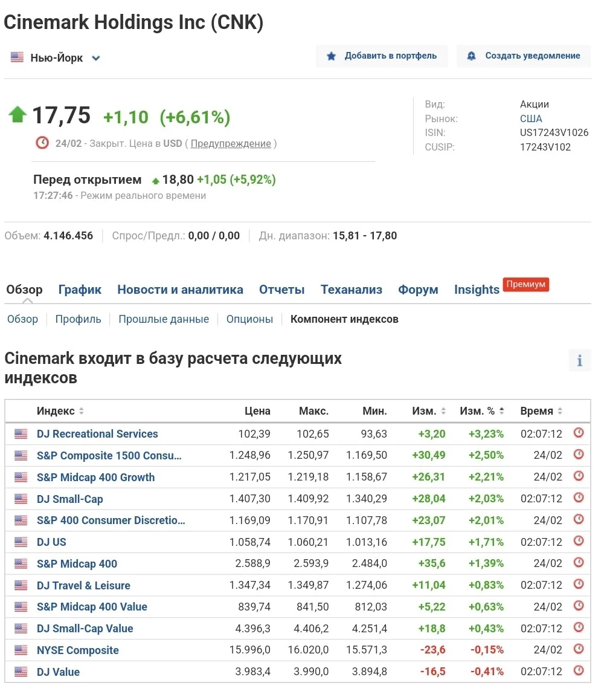This screenshot has height=700, width=604.
Task: Click flag icon in NYSE Composite row
Action: click(21, 650)
